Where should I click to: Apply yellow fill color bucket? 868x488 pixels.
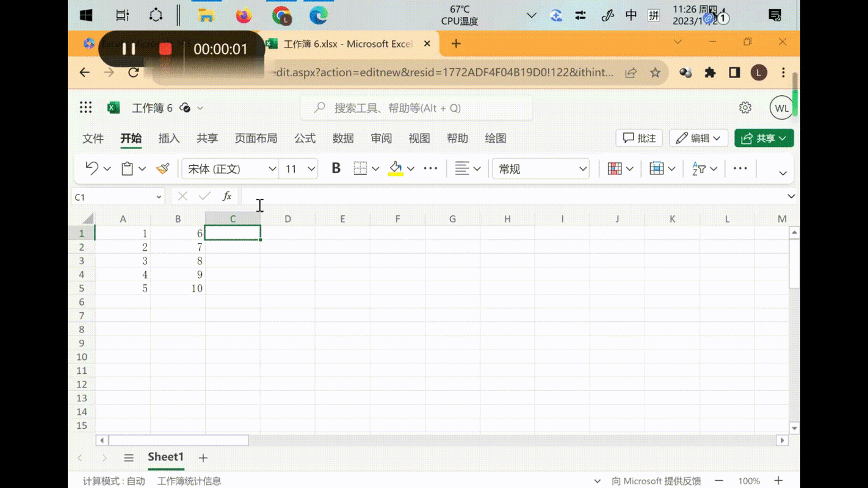tap(396, 169)
